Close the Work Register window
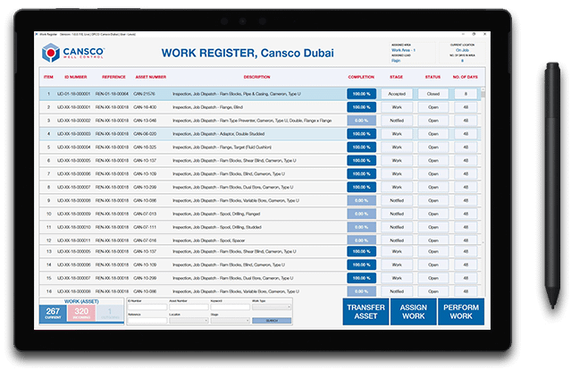 [x=485, y=34]
